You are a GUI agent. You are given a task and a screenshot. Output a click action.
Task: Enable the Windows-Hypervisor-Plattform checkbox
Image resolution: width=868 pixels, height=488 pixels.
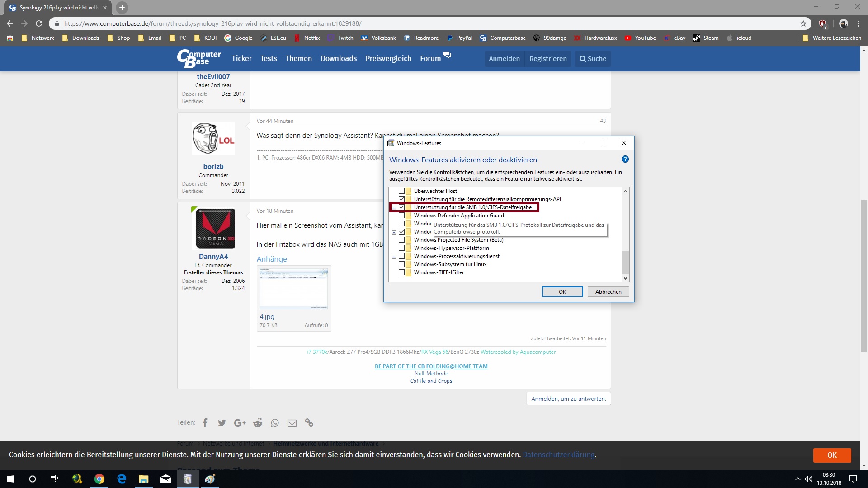click(401, 248)
